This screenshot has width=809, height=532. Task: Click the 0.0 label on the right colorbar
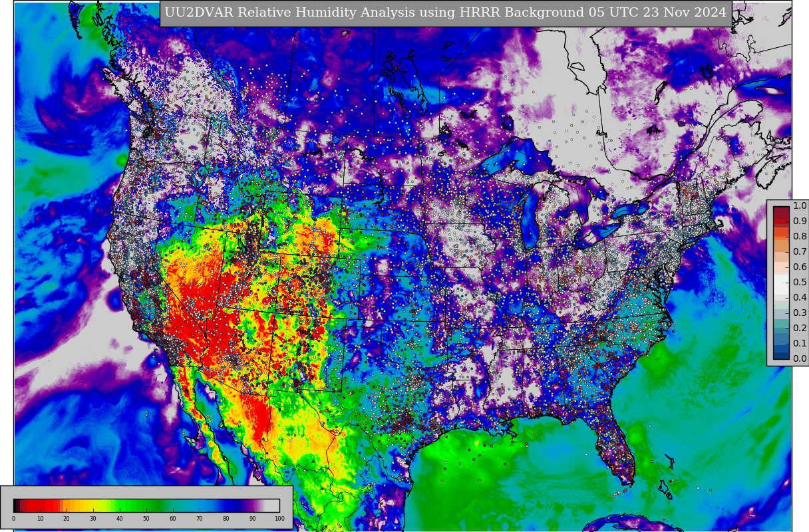800,359
